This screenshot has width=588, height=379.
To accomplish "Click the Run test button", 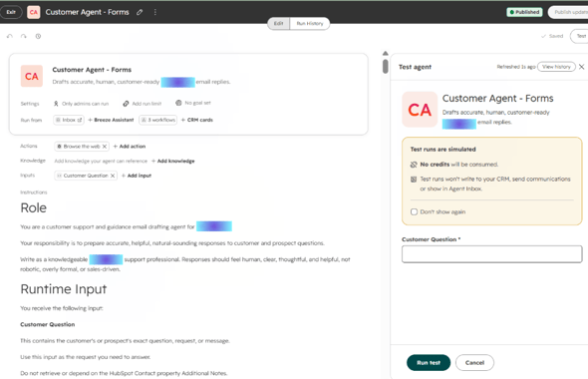I will pos(429,363).
